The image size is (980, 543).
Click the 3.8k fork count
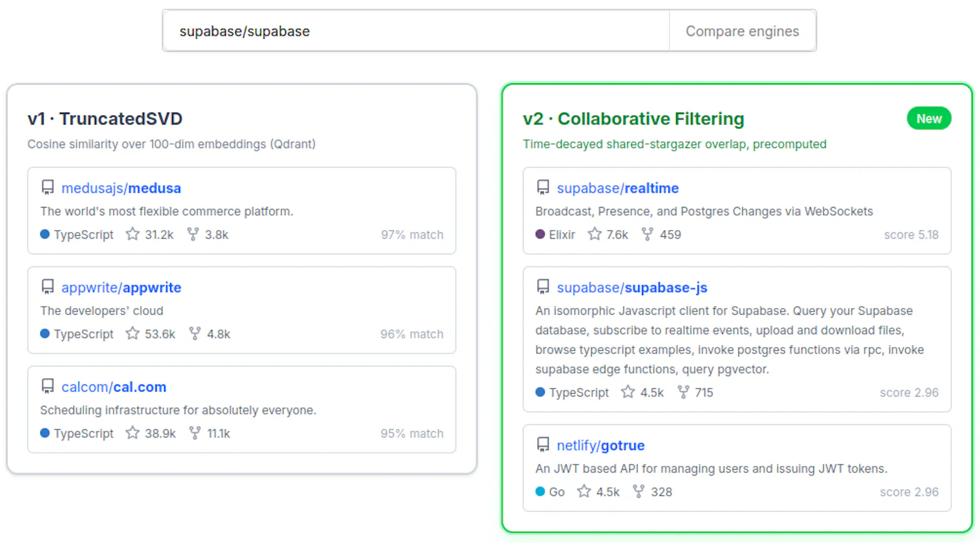click(217, 234)
